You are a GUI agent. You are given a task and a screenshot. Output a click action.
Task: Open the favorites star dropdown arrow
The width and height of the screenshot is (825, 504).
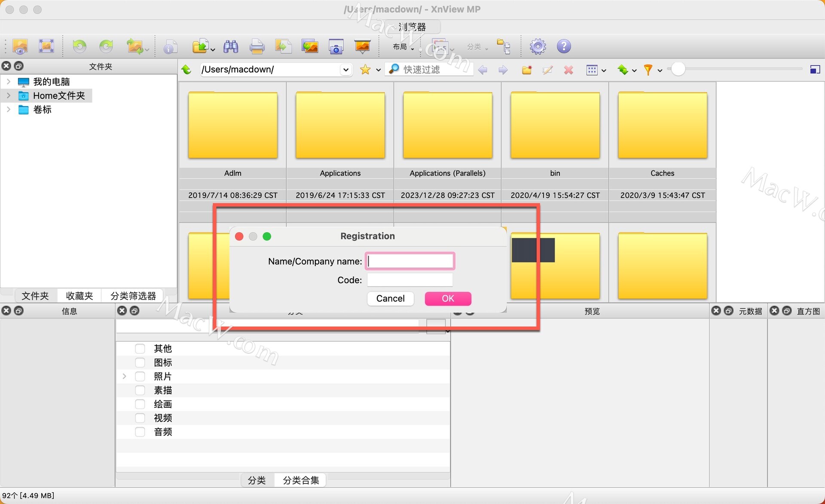pyautogui.click(x=378, y=70)
